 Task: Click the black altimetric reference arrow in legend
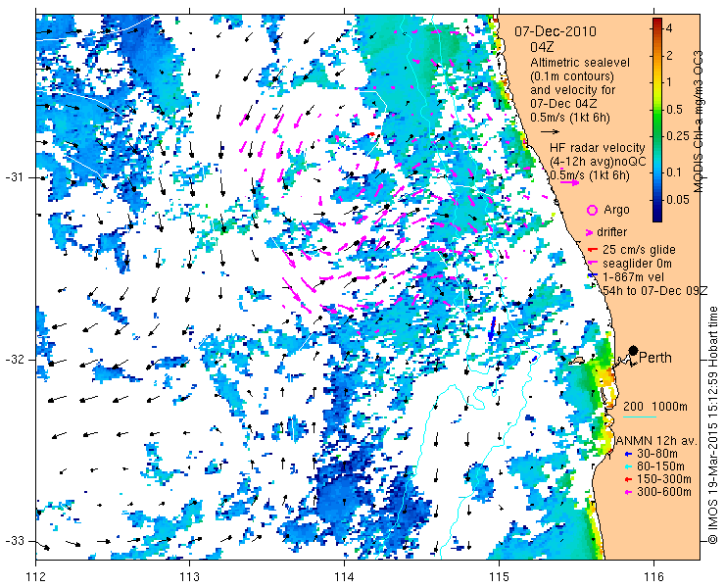point(551,132)
